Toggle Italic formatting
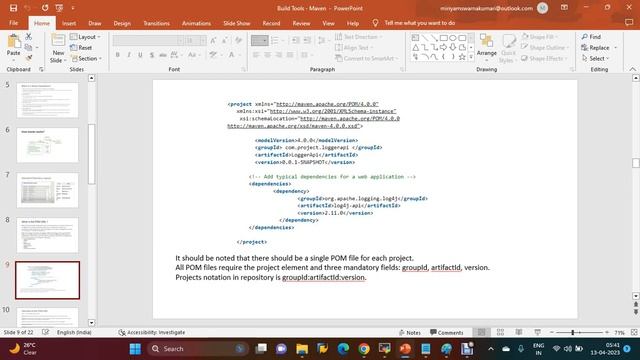 129,55
